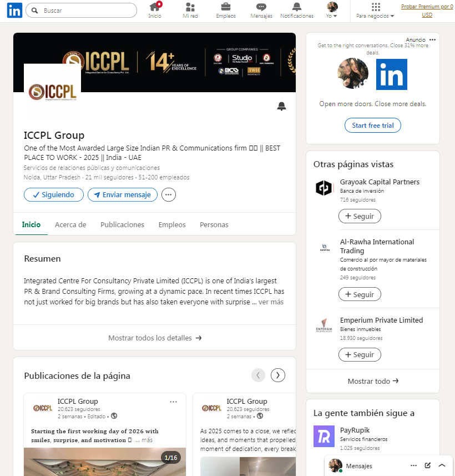455x476 pixels.
Task: Open Emperium Private Limited page link
Action: 381,320
